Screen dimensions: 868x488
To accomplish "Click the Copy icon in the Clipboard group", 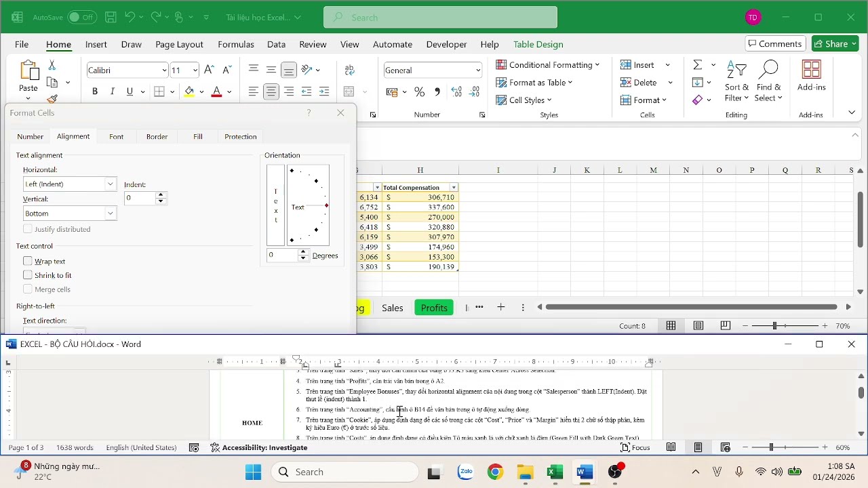I will coord(52,83).
